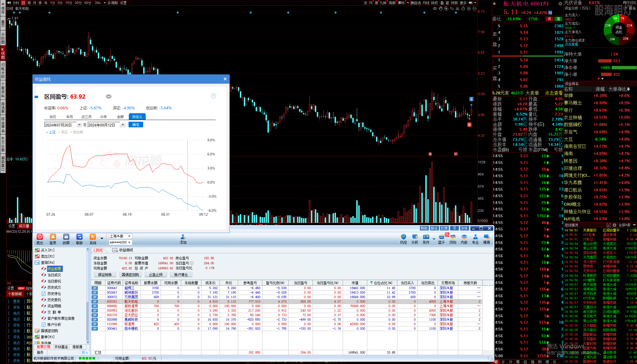The width and height of the screenshot is (637, 364).
Task: Switch to 双向 two-way trading icon
Action: [453, 239]
